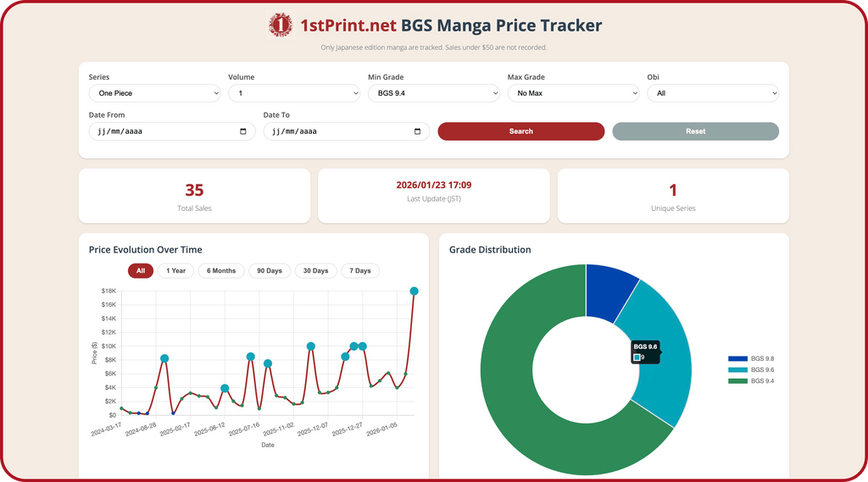The height and width of the screenshot is (482, 868).
Task: Expand the Min Grade dropdown set to BGS 9.4
Action: tap(433, 93)
